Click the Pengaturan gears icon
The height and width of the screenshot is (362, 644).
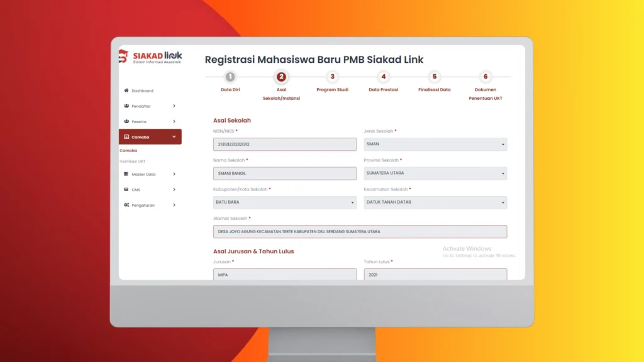pos(126,205)
